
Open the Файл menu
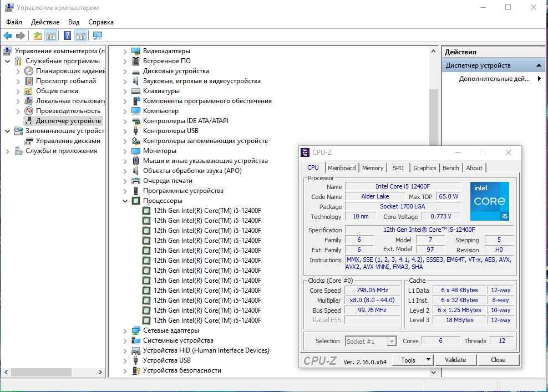(14, 22)
